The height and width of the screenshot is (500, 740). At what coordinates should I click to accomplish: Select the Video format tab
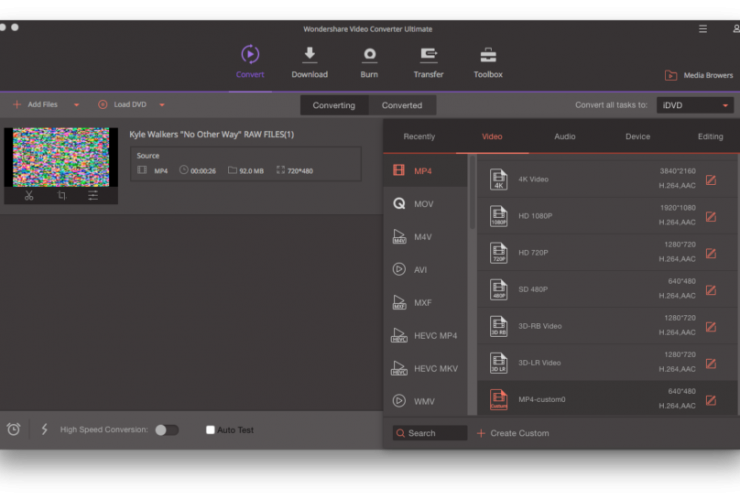click(492, 136)
